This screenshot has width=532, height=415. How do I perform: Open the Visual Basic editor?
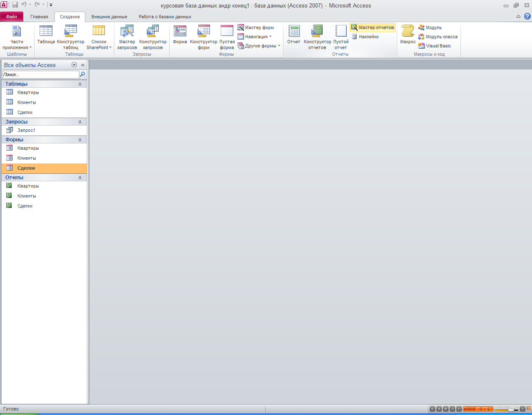coord(435,46)
